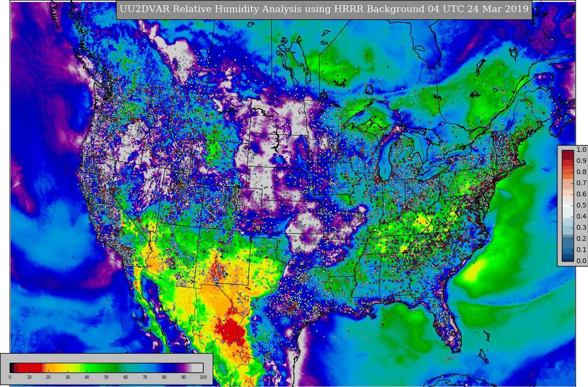
Task: Click the '20' tick label on the humidity colorbar
Action: pos(48,377)
